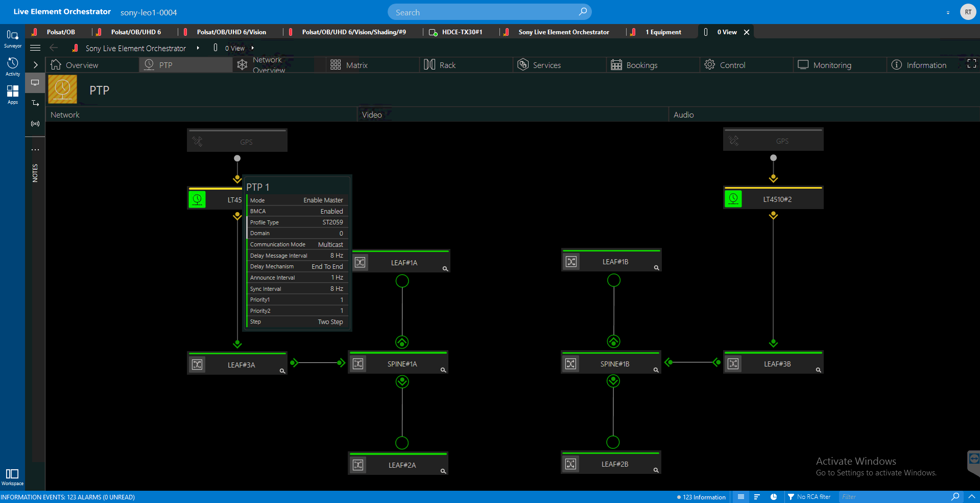Open the Apps panel
This screenshot has height=503, width=980.
click(12, 95)
